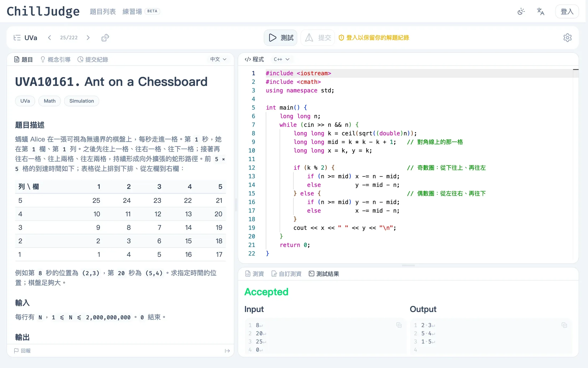The height and width of the screenshot is (368, 588).
Task: Open the 自訂測資 tab
Action: [x=286, y=274]
